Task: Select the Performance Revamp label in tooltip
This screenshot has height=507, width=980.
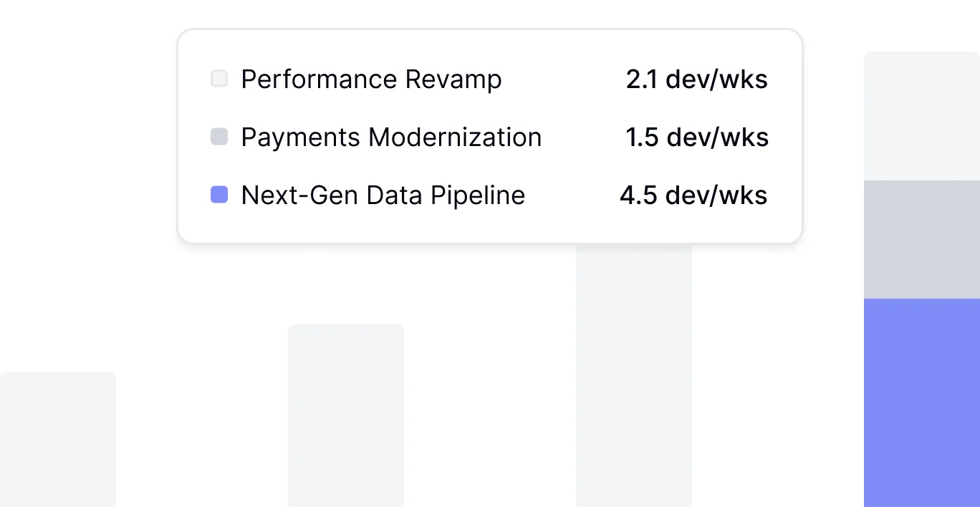Action: tap(371, 79)
